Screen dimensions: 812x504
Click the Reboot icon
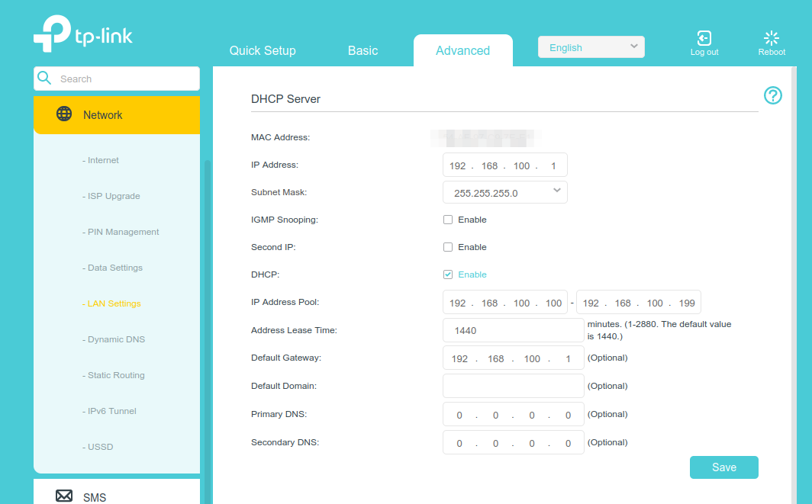pos(771,38)
